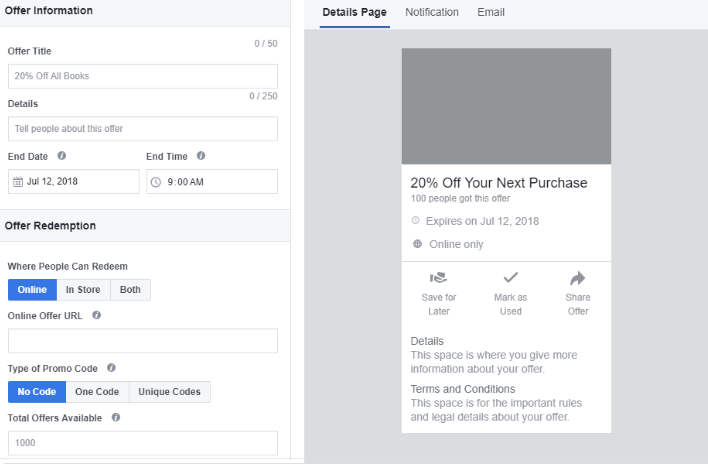Click the Offer Redemption section header
Image resolution: width=708 pixels, height=464 pixels.
click(50, 226)
